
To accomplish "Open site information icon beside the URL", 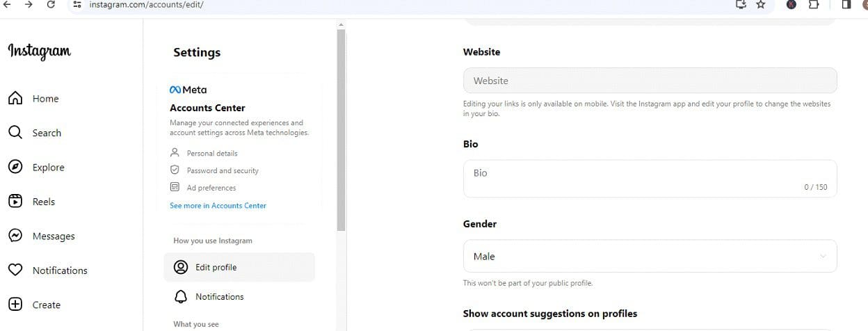I will pyautogui.click(x=77, y=4).
